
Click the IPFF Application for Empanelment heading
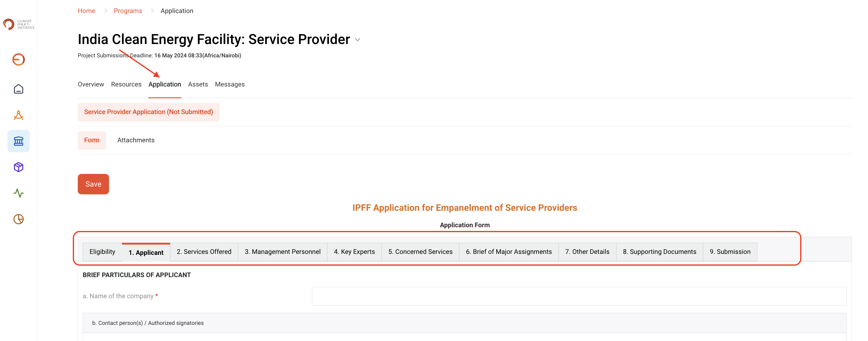(x=464, y=208)
